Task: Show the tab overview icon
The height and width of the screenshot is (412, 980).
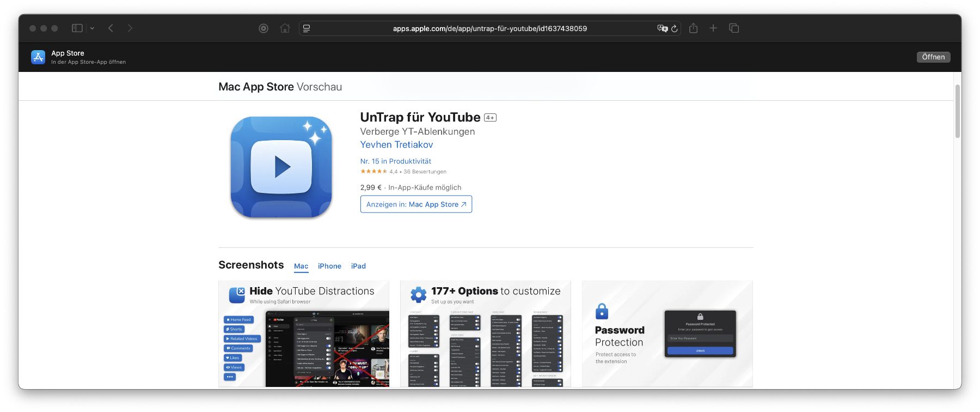Action: (734, 28)
